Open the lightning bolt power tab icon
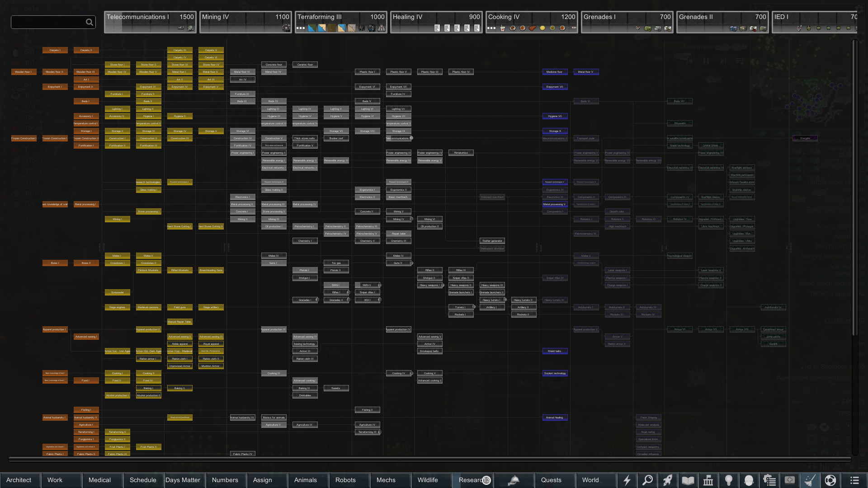 coord(627,480)
